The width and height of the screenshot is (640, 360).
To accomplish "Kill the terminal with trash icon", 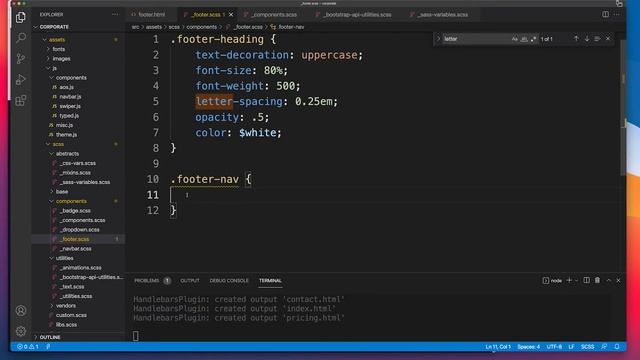I will tap(597, 280).
